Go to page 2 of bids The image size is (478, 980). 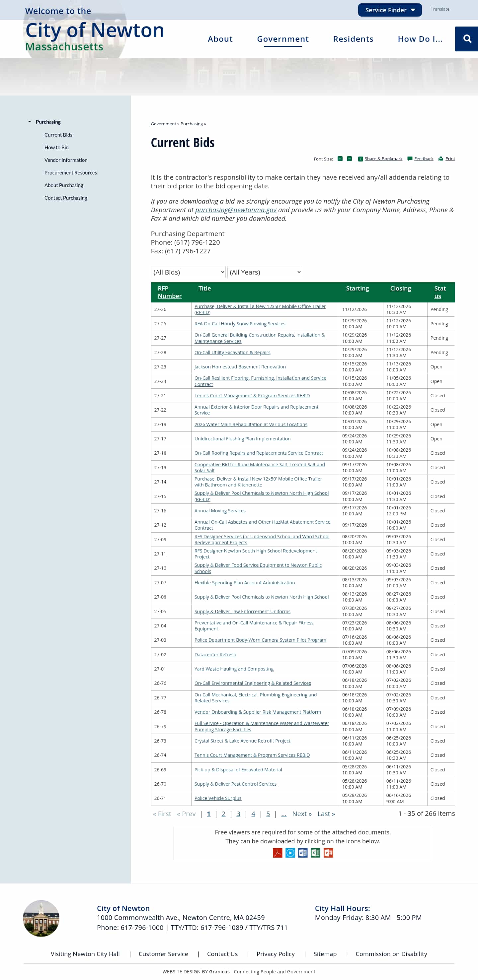(224, 814)
